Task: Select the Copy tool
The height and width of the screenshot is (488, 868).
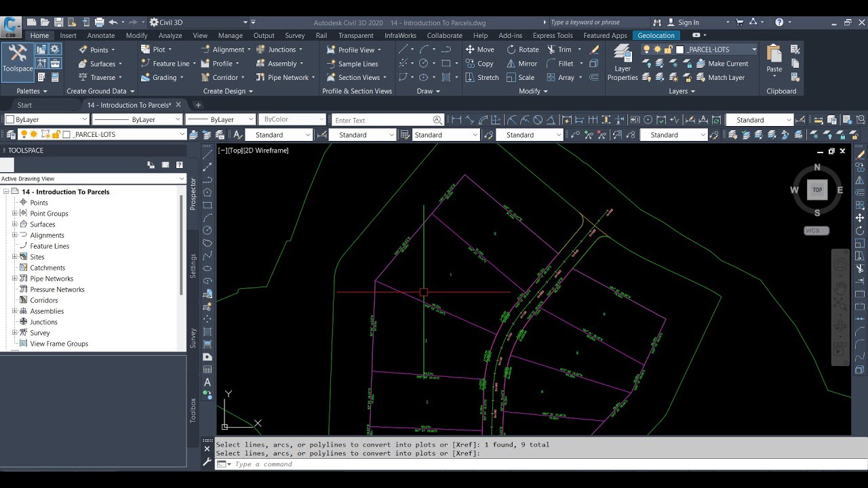Action: tap(479, 64)
